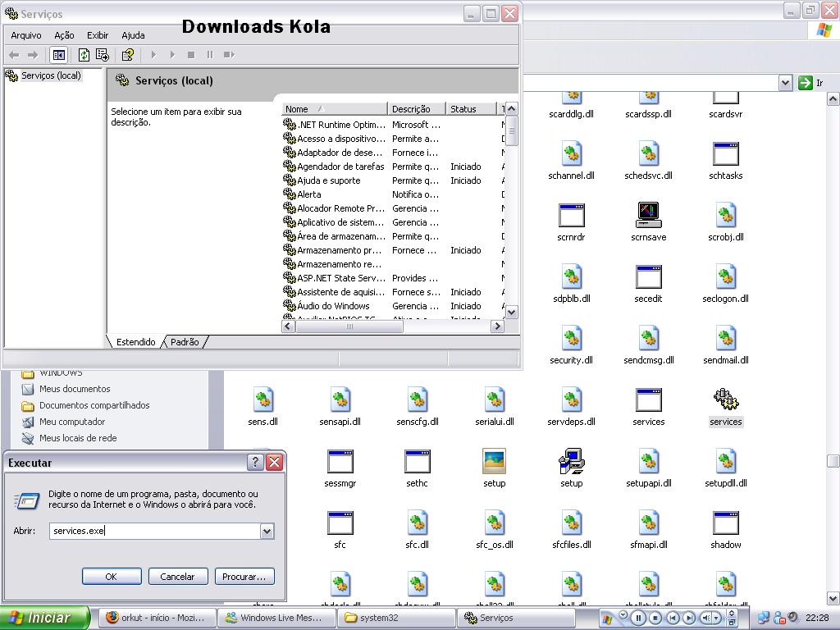Open the Exibir menu
Image resolution: width=840 pixels, height=630 pixels.
98,35
